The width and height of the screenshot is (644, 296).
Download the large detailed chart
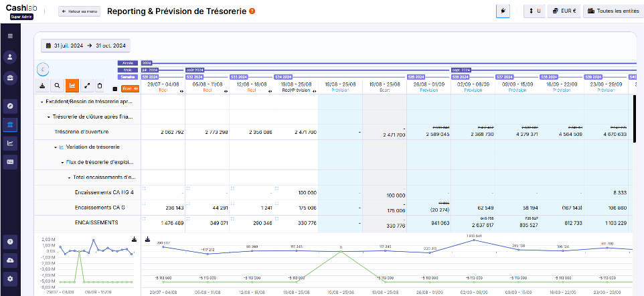148,239
